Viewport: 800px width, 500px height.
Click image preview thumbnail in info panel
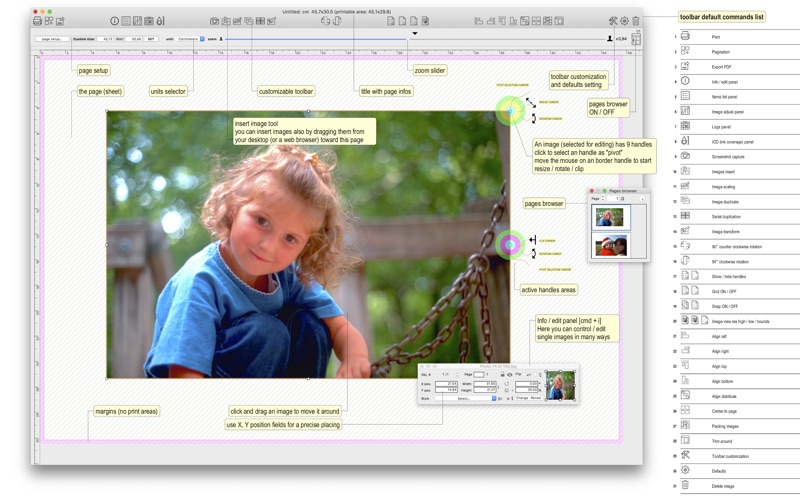tap(560, 386)
